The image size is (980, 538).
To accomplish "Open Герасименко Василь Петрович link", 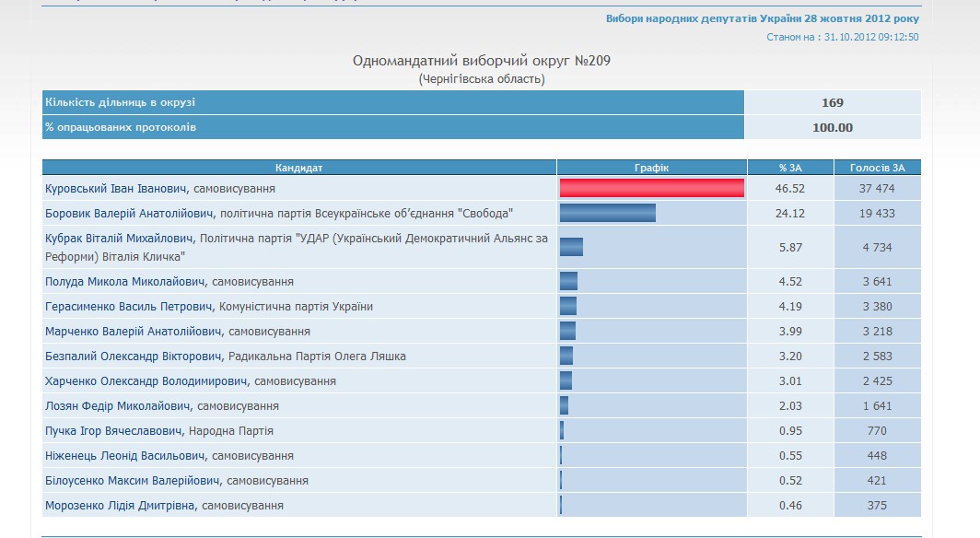I will point(129,307).
